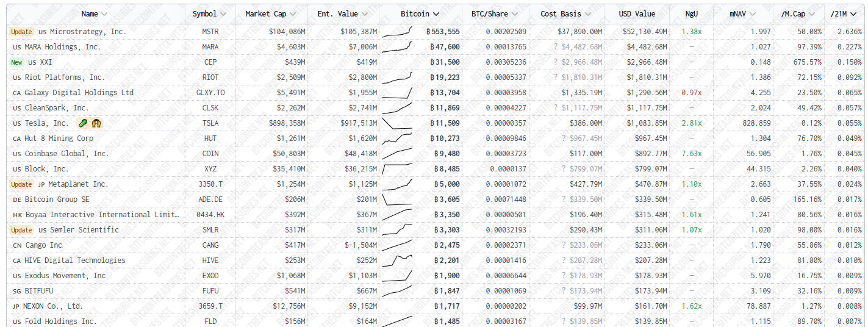Click the ₿47,600 Bitcoin amount

click(445, 47)
